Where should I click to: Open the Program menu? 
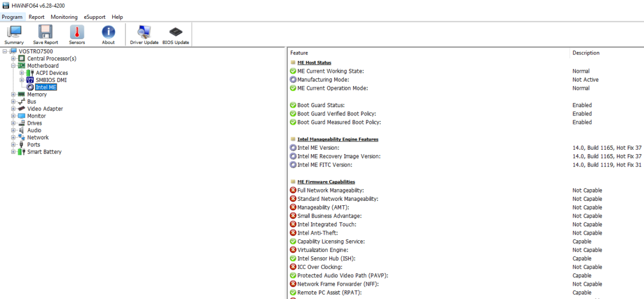coord(12,17)
